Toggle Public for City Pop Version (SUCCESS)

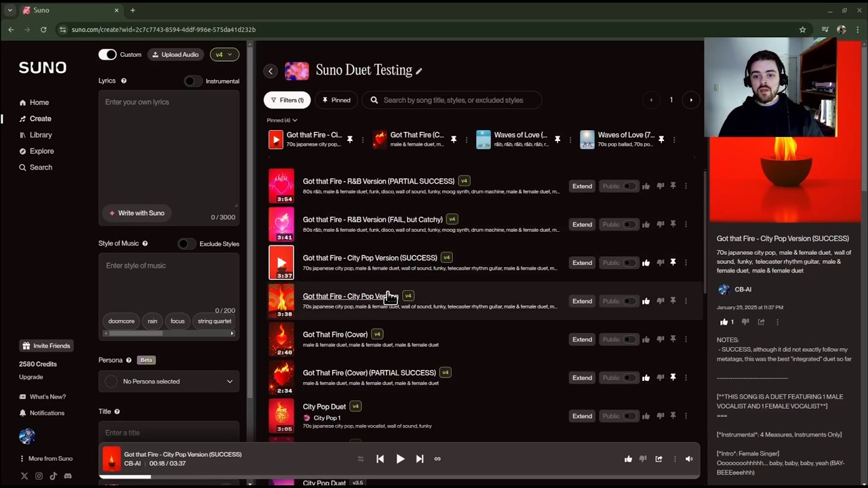click(x=630, y=263)
